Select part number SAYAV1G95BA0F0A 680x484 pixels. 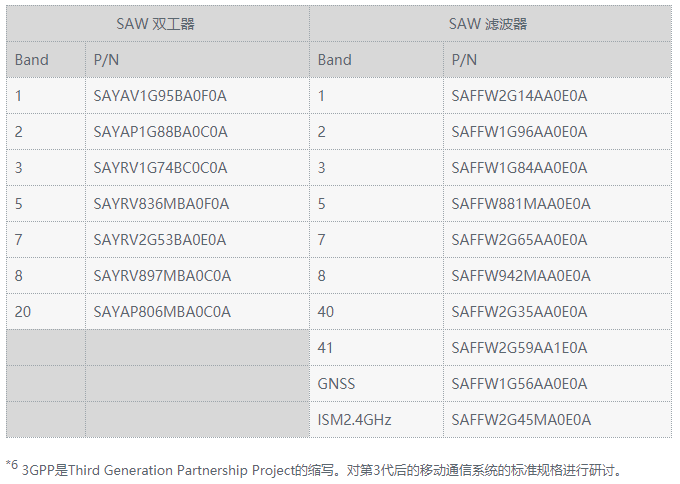coord(160,96)
